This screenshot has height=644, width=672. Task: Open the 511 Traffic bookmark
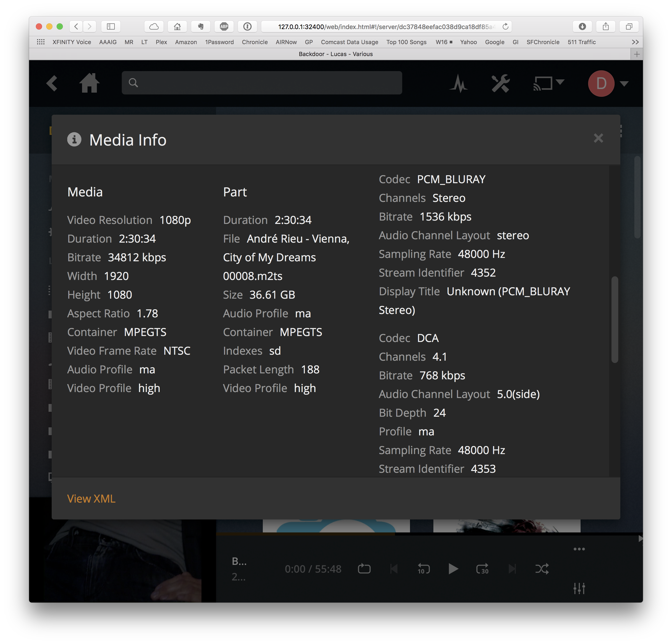581,42
